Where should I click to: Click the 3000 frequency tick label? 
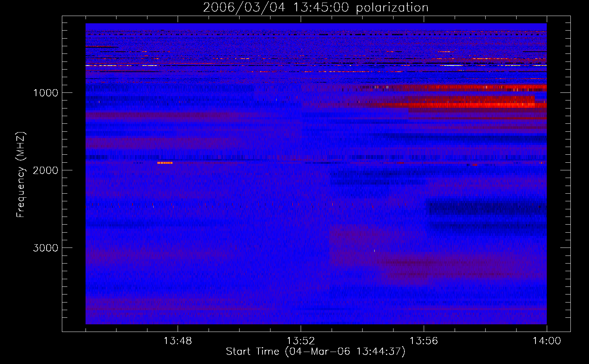click(x=46, y=248)
